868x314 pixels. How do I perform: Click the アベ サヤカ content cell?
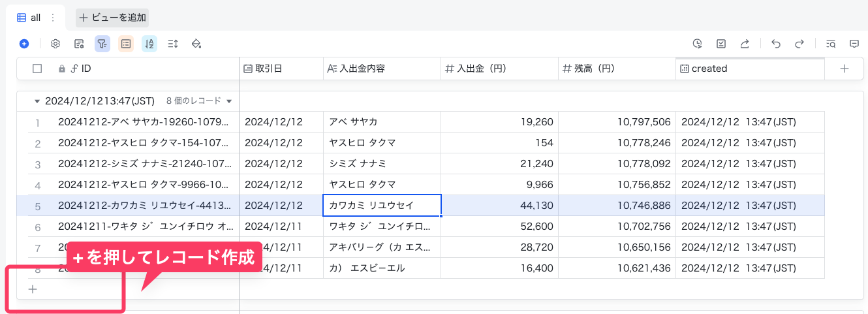coord(382,122)
